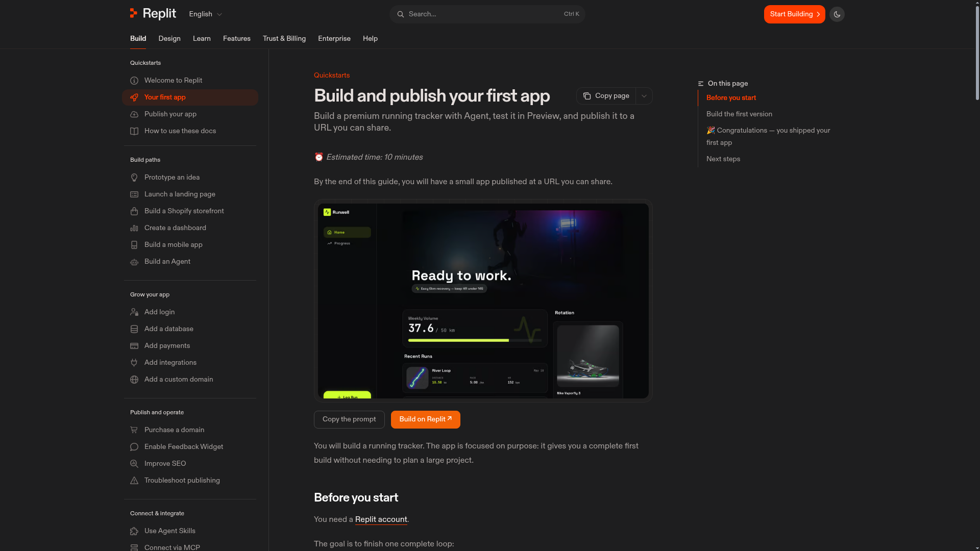This screenshot has width=980, height=551.
Task: Click the warning triangle icon for Troubleshoot publishing
Action: (134, 481)
